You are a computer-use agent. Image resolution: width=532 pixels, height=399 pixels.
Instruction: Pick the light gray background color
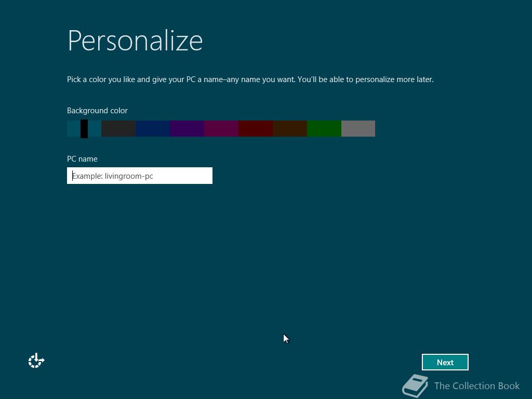point(358,129)
